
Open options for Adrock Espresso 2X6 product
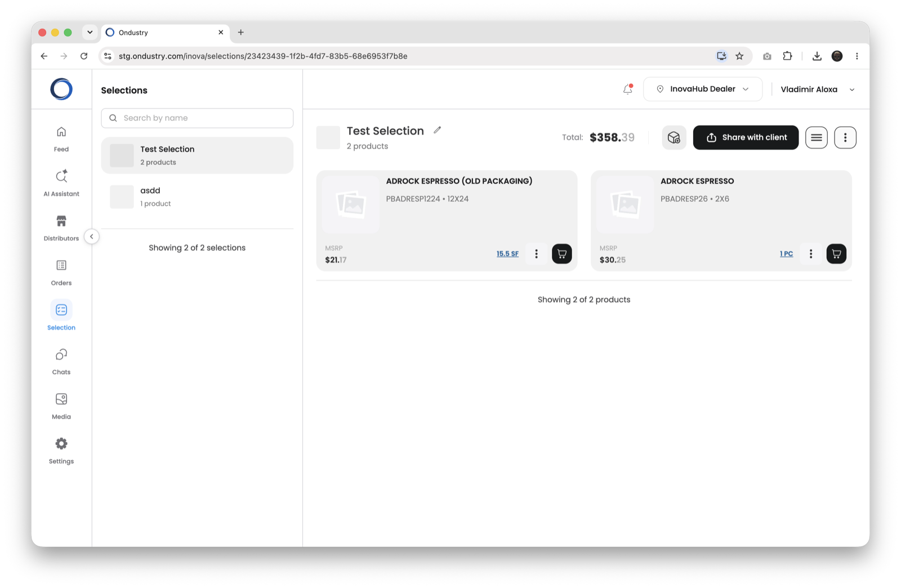coord(811,254)
